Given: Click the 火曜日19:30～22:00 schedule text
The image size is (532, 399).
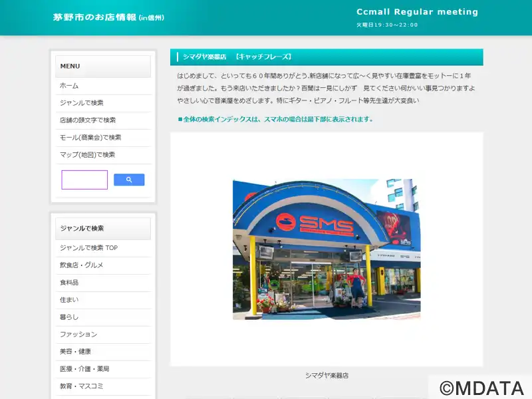Looking at the screenshot, I should pos(387,25).
